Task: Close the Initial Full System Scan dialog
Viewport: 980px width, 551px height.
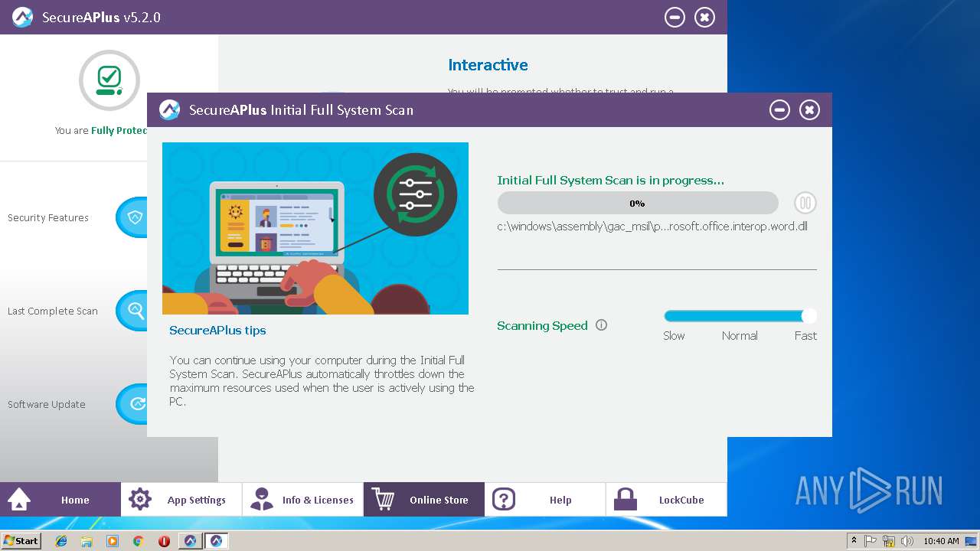Action: (809, 110)
